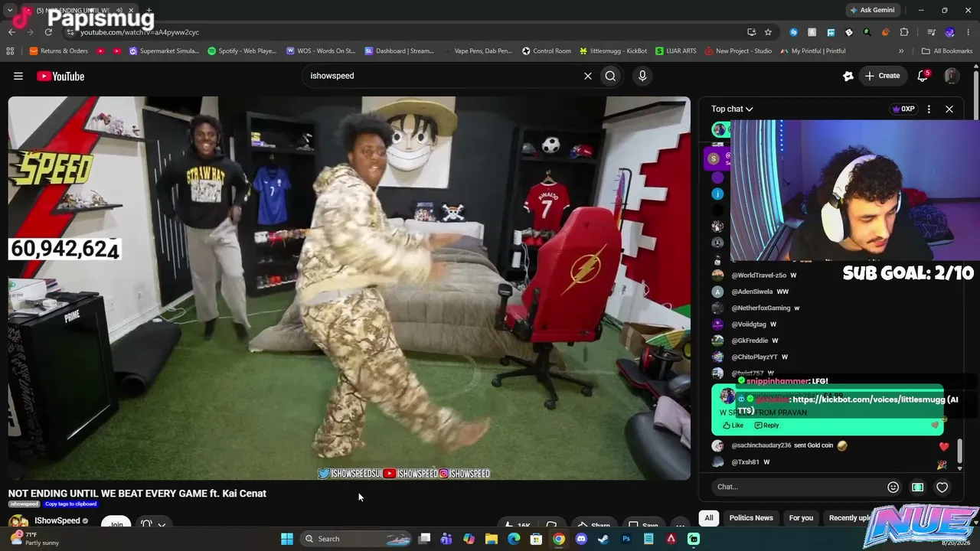This screenshot has width=980, height=551.
Task: Open YouTube playables controller icon
Action: tap(848, 76)
